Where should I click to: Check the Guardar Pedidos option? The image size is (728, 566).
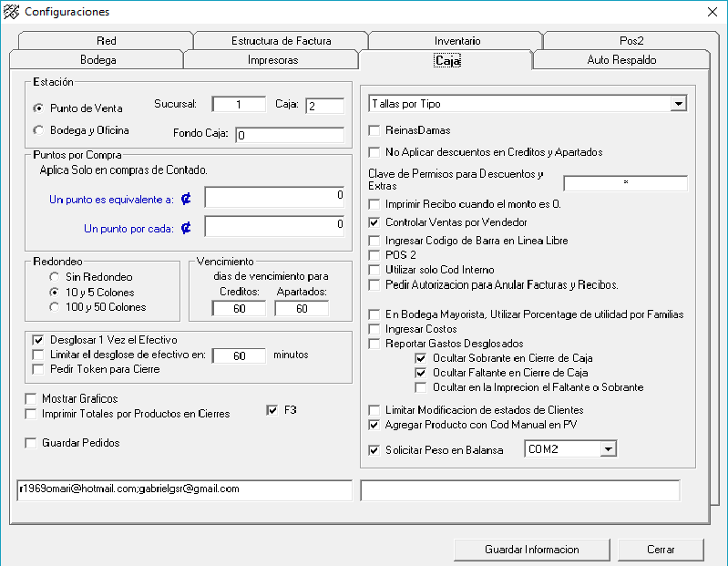[x=33, y=443]
